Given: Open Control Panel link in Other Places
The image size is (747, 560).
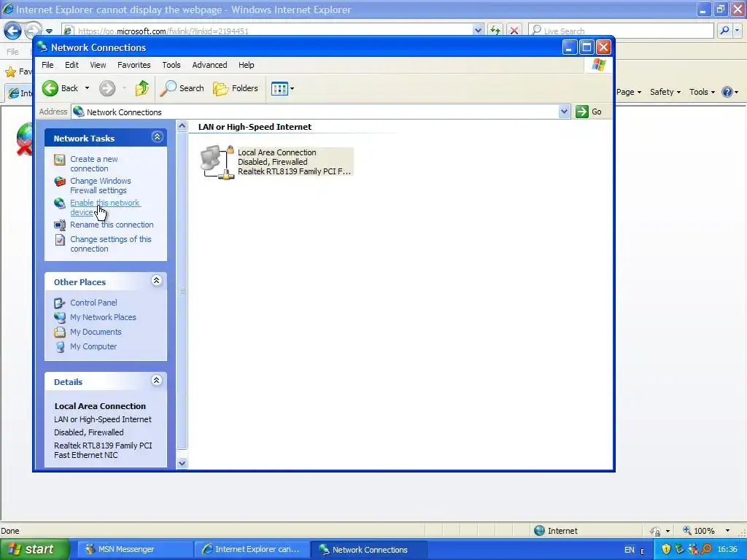Looking at the screenshot, I should coord(93,303).
